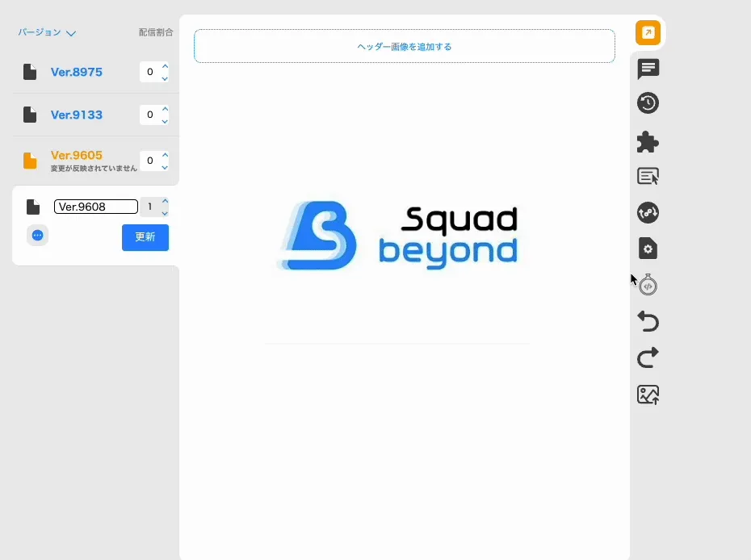Click the Ver.9608 ratio value field

point(150,207)
